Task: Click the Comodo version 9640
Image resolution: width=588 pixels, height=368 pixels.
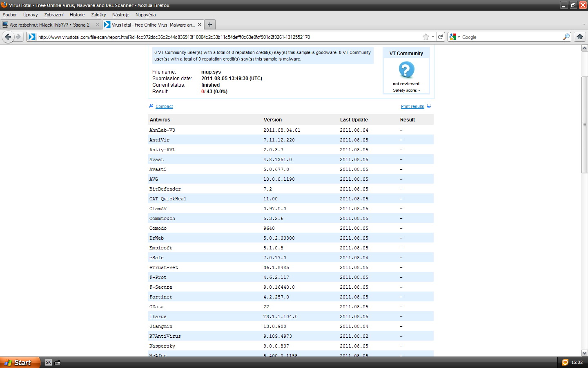Action: click(269, 228)
